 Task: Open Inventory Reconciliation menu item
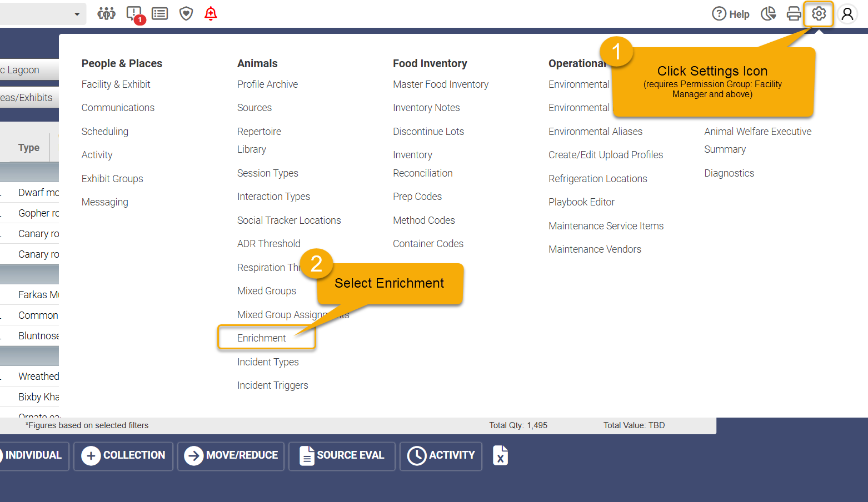point(423,164)
